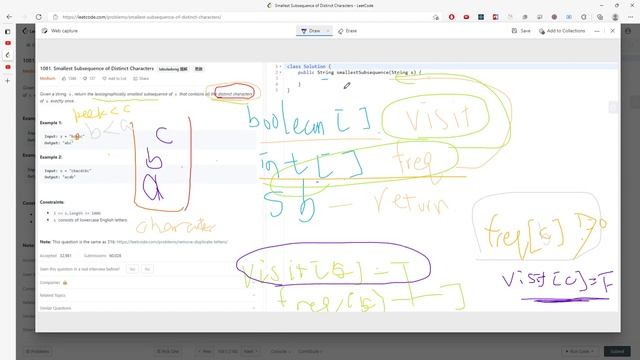Click the labuladong tag beside the title
This screenshot has width=640, height=360.
(x=173, y=69)
